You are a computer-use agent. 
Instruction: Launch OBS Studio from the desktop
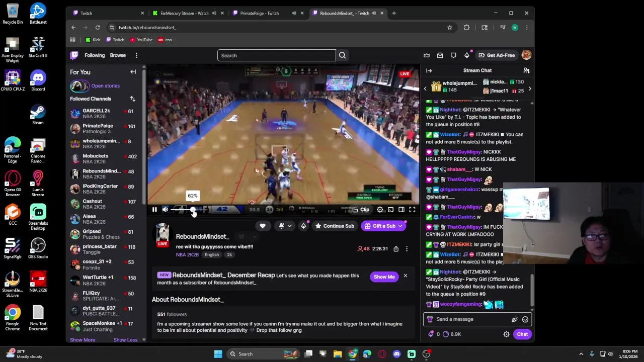[38, 248]
